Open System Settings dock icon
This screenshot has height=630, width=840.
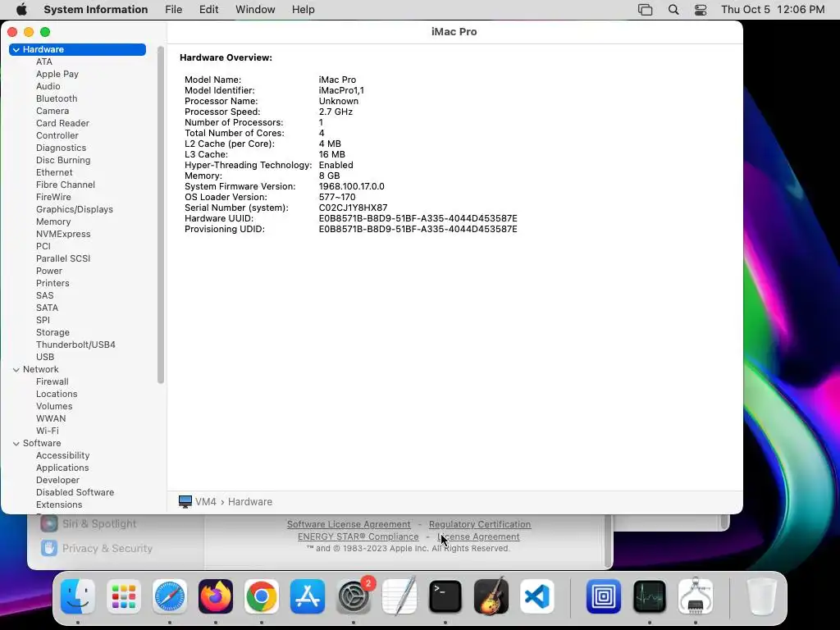354,596
